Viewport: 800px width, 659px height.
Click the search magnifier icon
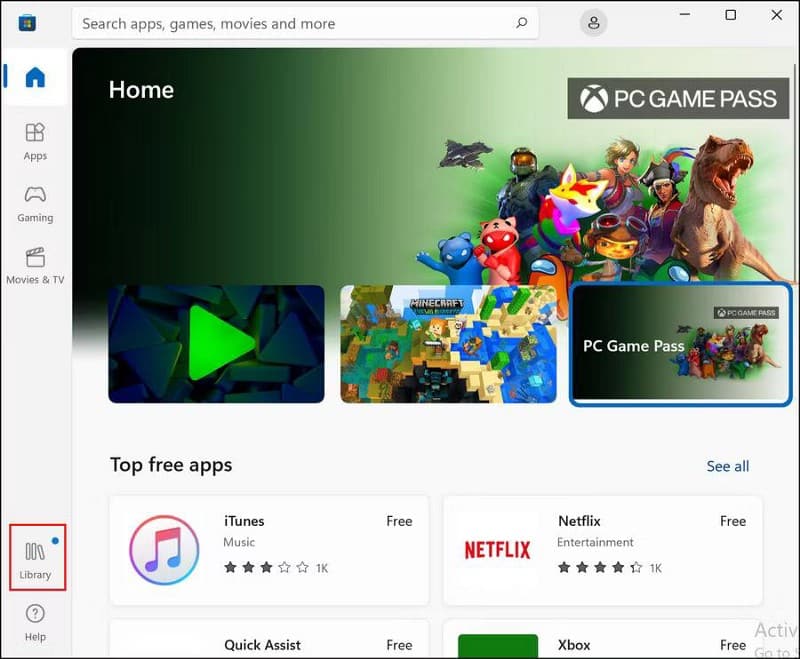[x=521, y=22]
